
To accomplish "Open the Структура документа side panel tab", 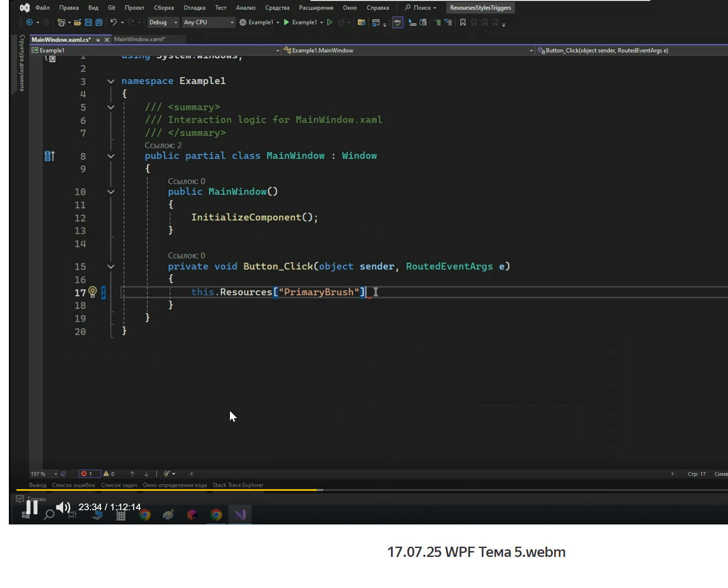I will click(22, 63).
